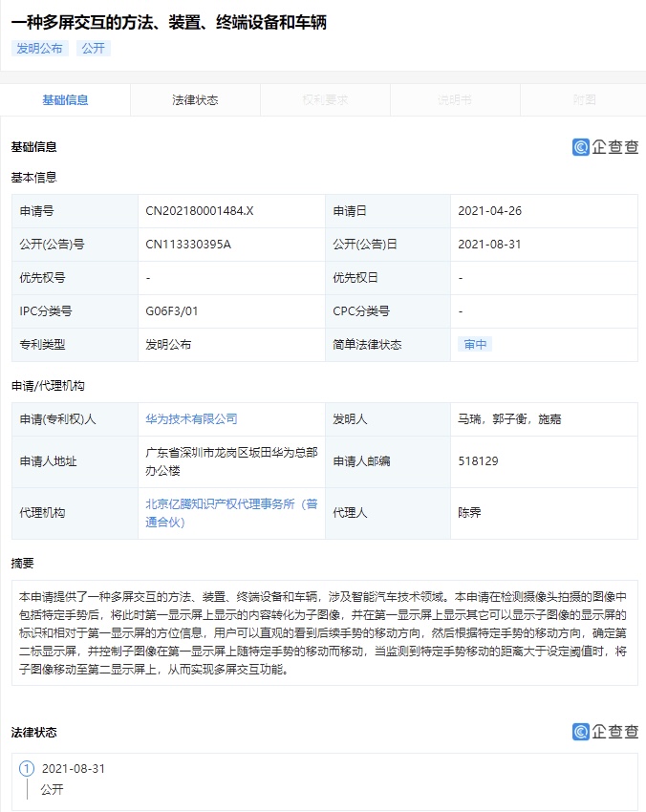The height and width of the screenshot is (812, 646).
Task: Select publication date 2021-08-31 in table
Action: pos(489,245)
